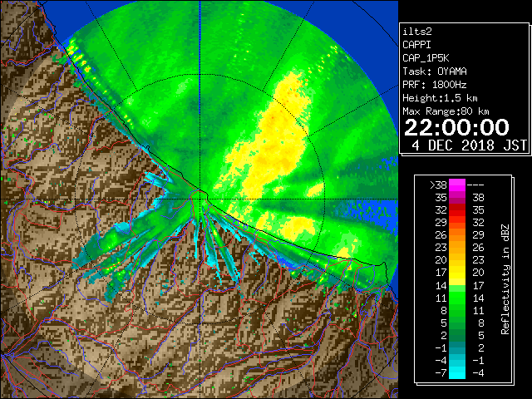Screen dimensions: 532x399
Task: Click the ">38" legend label
Action: [x=438, y=185]
